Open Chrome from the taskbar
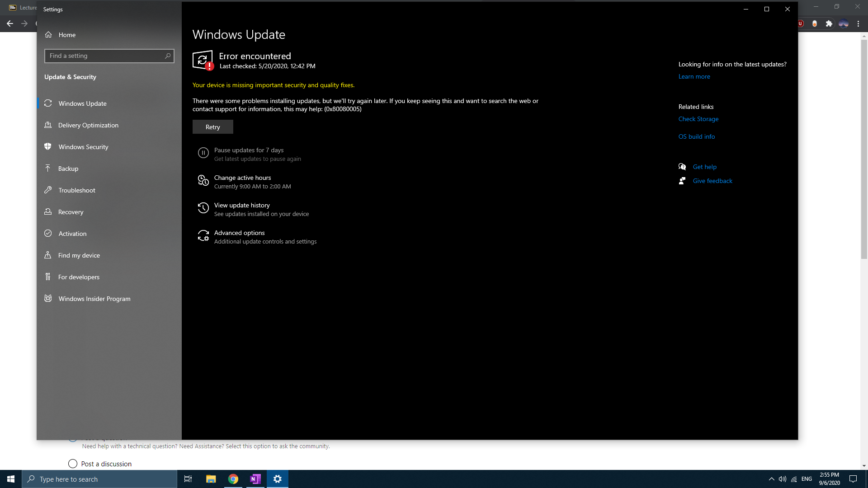The height and width of the screenshot is (488, 868). [233, 479]
